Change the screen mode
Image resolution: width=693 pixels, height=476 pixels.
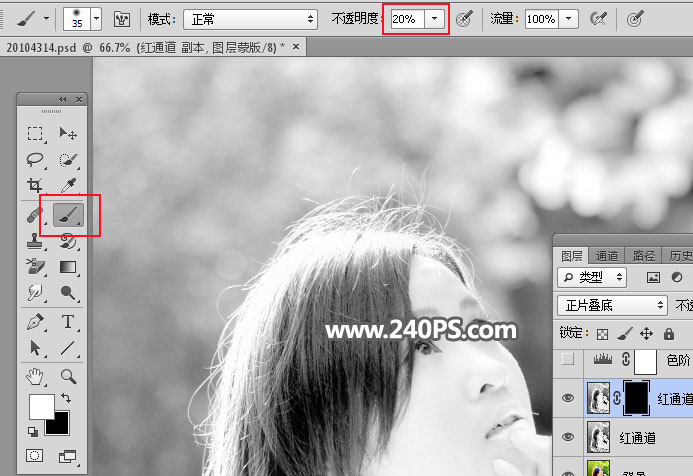coord(68,456)
